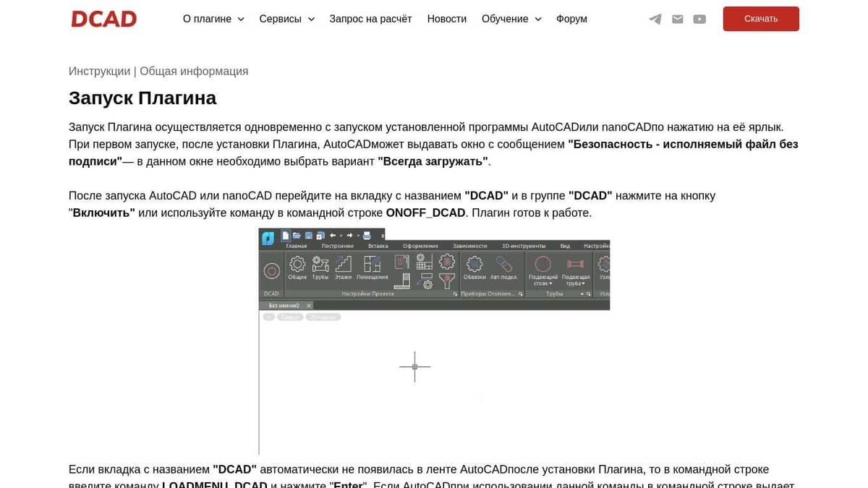
Task: Open the Telegram icon in site header
Action: [x=655, y=19]
